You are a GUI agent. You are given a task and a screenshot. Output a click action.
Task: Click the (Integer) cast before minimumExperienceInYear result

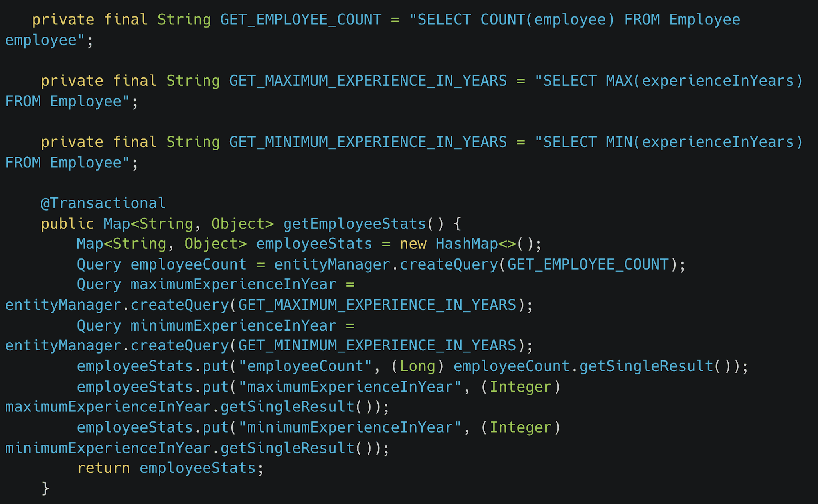coord(521,427)
